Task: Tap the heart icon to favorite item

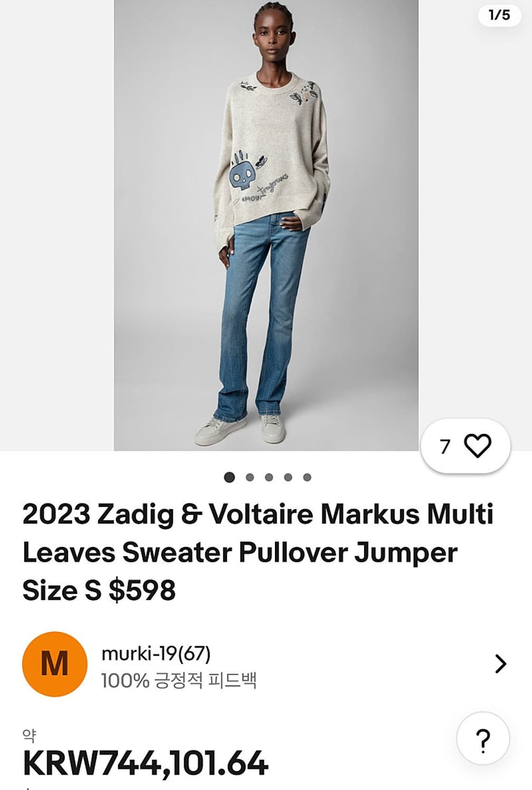Action: [478, 446]
